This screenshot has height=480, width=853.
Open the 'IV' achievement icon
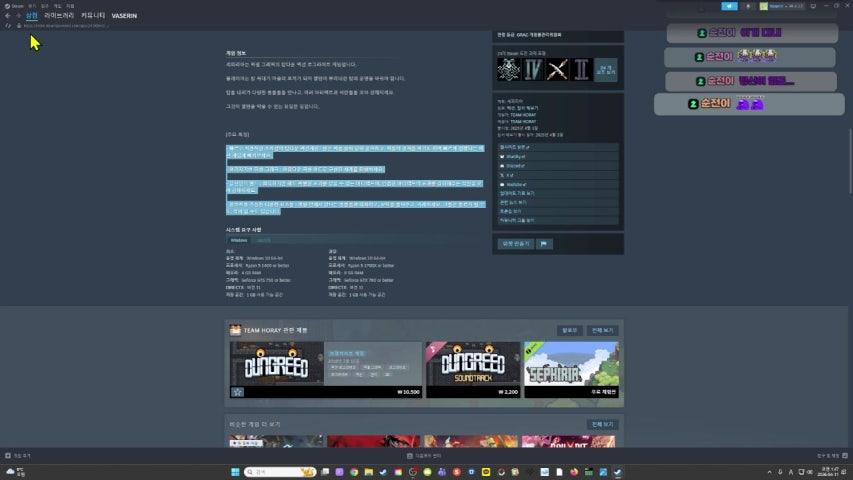533,70
